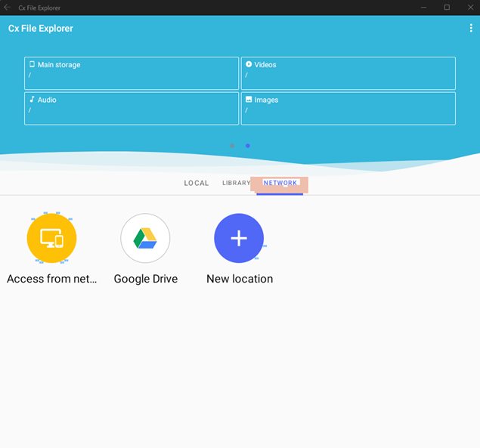Open the Videos storage card
The image size is (480, 448).
click(x=348, y=73)
